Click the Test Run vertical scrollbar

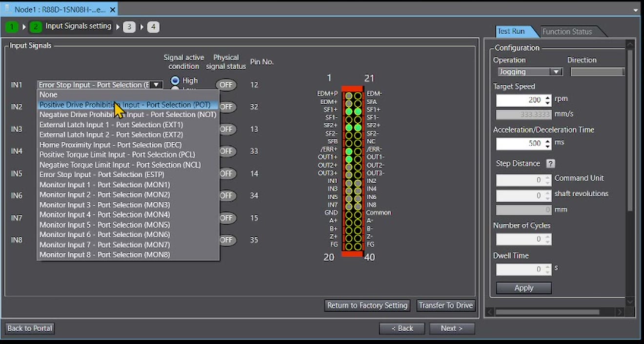(x=630, y=132)
